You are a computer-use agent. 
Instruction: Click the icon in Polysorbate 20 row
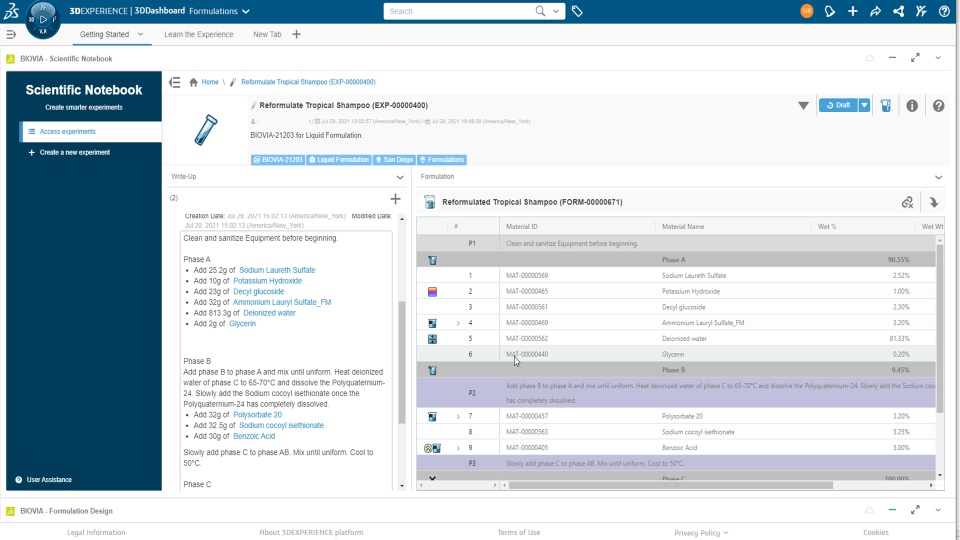click(x=432, y=416)
